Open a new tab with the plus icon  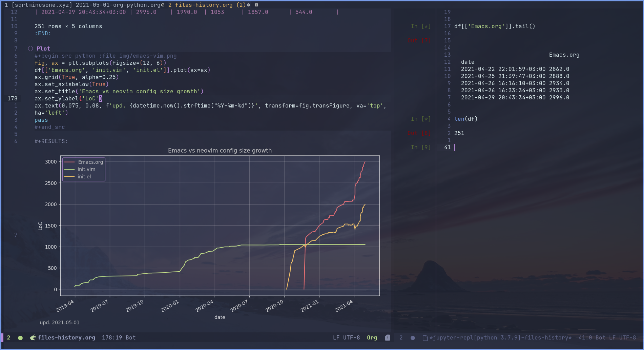click(256, 5)
